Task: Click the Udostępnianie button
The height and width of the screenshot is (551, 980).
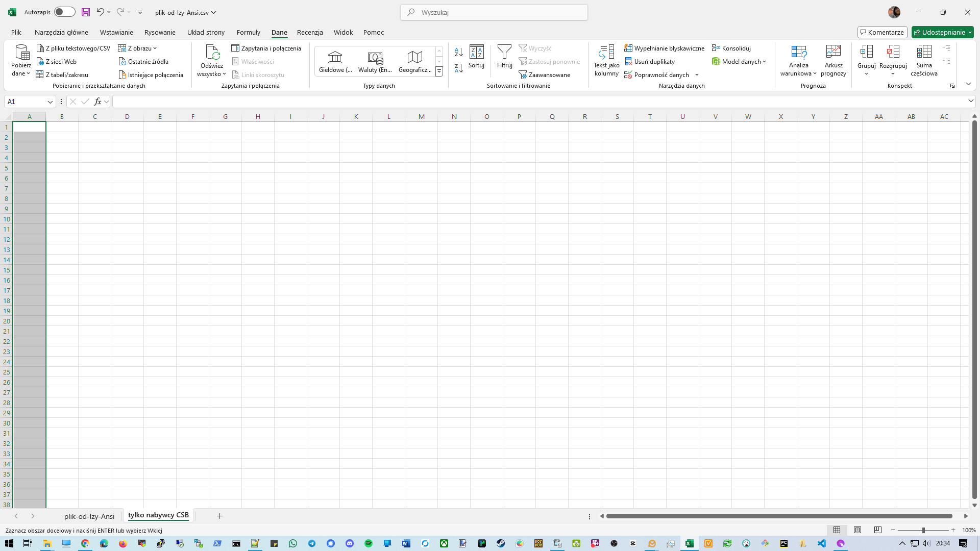Action: click(x=942, y=32)
